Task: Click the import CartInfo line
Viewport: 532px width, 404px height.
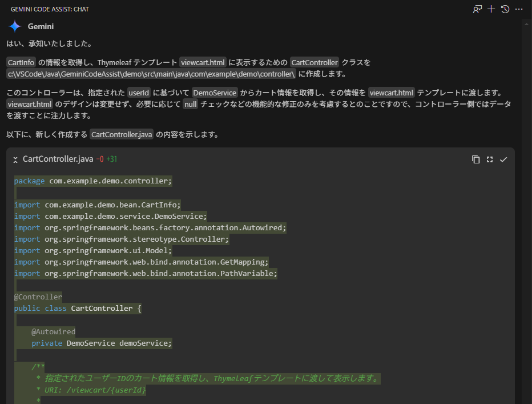Action: point(98,205)
